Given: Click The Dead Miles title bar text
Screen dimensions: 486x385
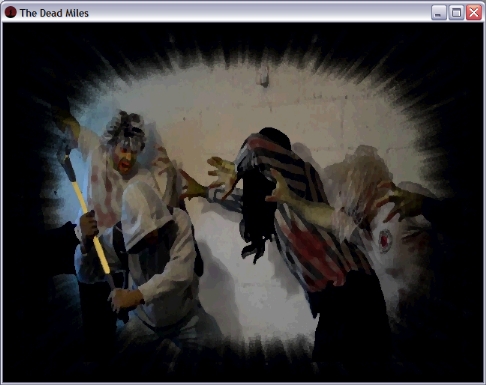Looking at the screenshot, I should 54,13.
